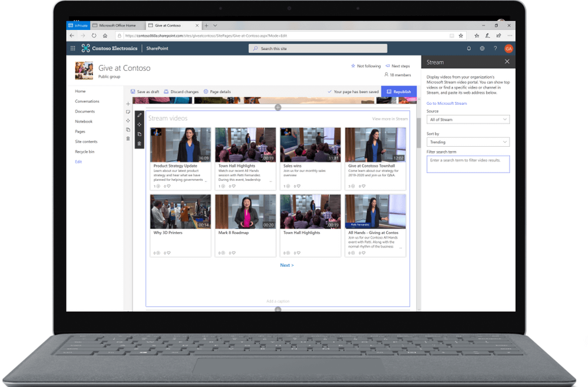Add page to favorites star in address bar
588x387 pixels.
[461, 35]
